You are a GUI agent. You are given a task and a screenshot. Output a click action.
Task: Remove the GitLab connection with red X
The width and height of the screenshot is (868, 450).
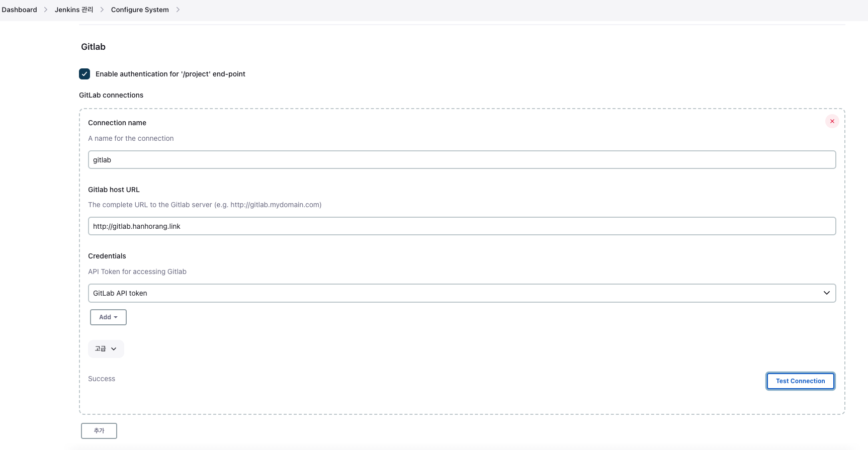[x=832, y=121]
